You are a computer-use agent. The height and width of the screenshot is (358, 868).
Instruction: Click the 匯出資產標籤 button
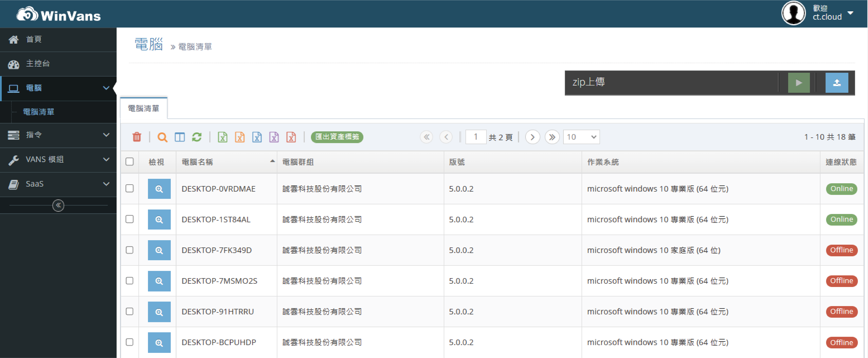pos(337,137)
